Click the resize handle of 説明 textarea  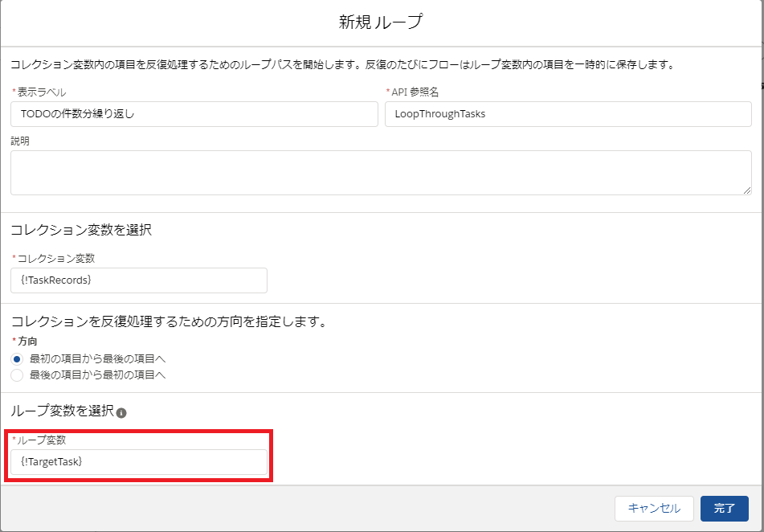point(747,190)
